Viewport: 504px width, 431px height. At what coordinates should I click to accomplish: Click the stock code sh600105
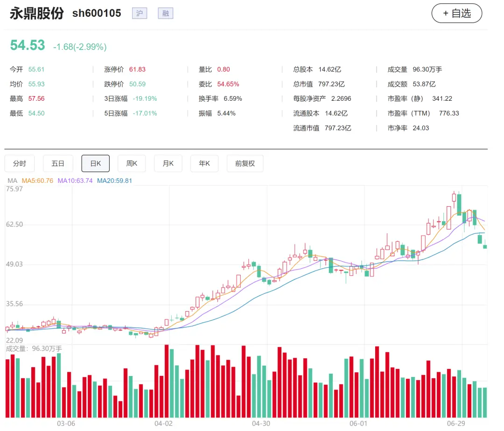pyautogui.click(x=97, y=13)
